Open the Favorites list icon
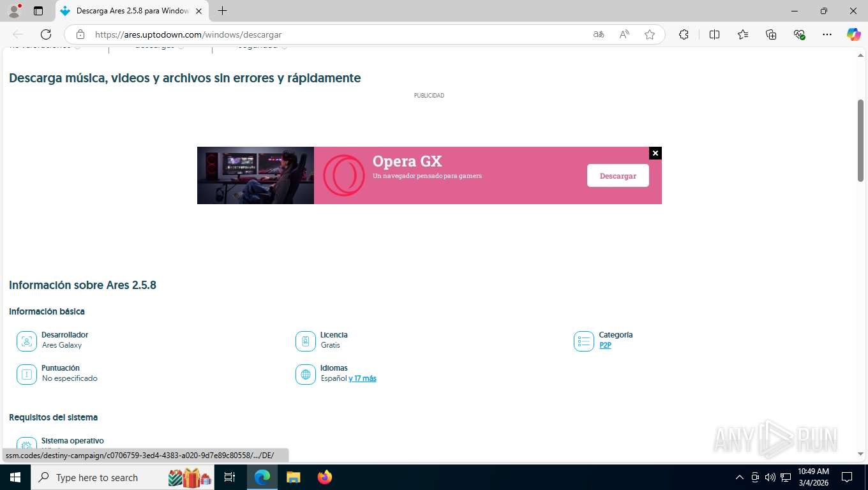 pyautogui.click(x=743, y=34)
